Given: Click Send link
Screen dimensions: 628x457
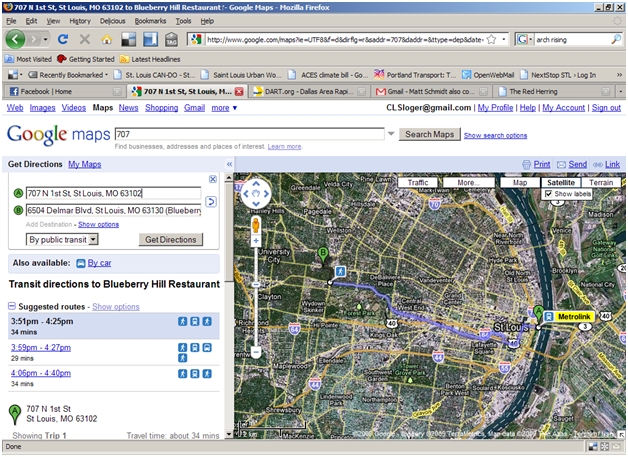Looking at the screenshot, I should coord(578,164).
